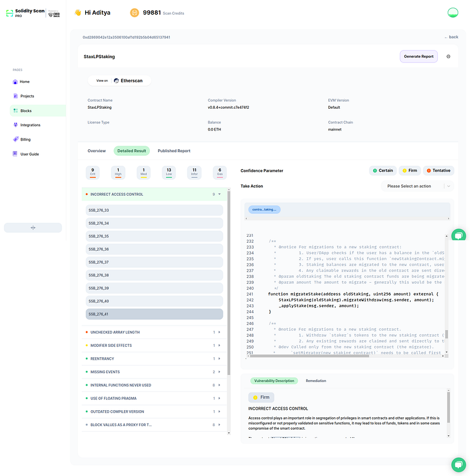This screenshot has width=470, height=476.
Task: Filter by Critical severity count
Action: coord(92,172)
